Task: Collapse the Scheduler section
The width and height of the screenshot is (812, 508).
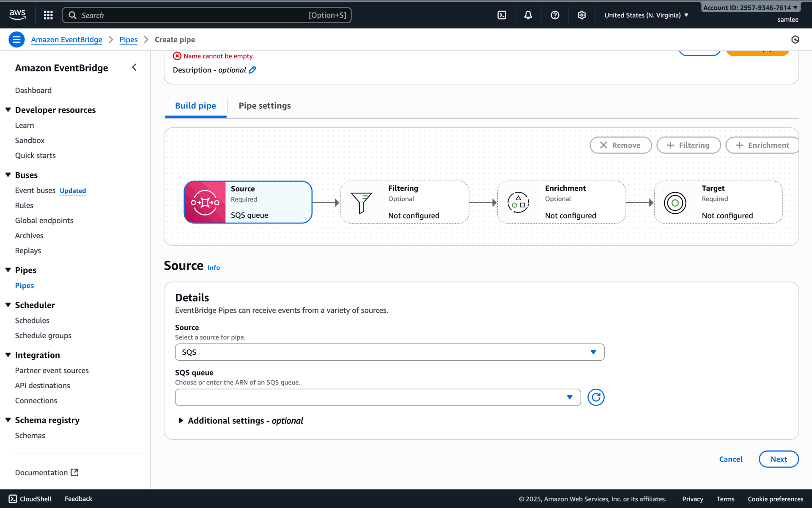Action: click(8, 305)
